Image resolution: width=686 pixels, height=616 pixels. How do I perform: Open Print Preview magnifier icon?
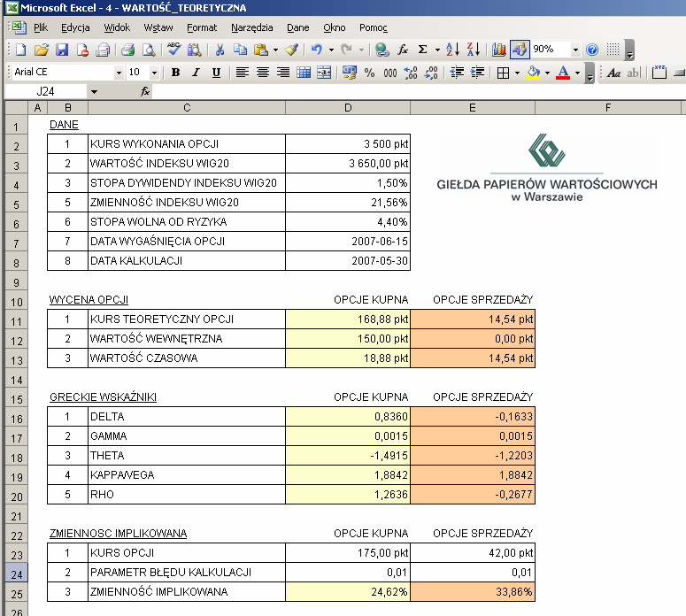[x=150, y=50]
